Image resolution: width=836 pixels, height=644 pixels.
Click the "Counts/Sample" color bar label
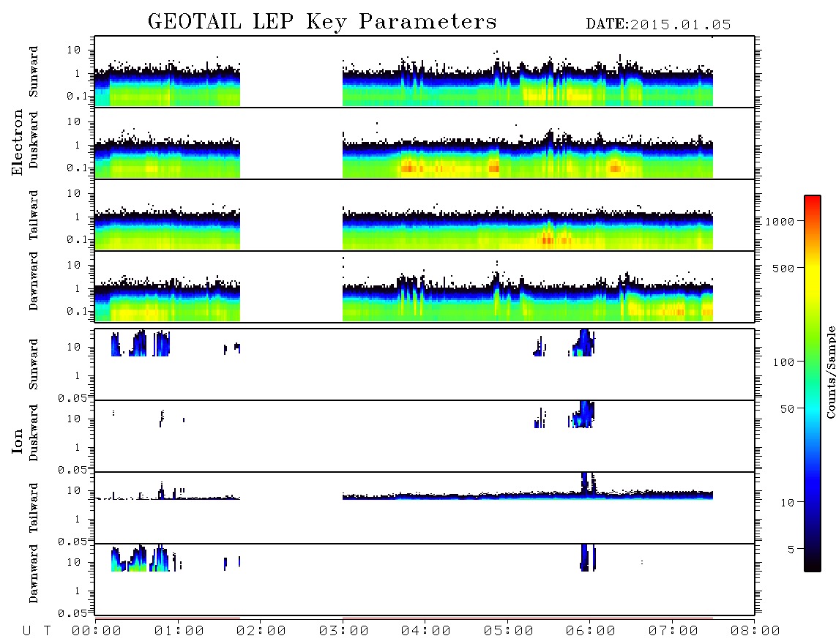coord(830,372)
